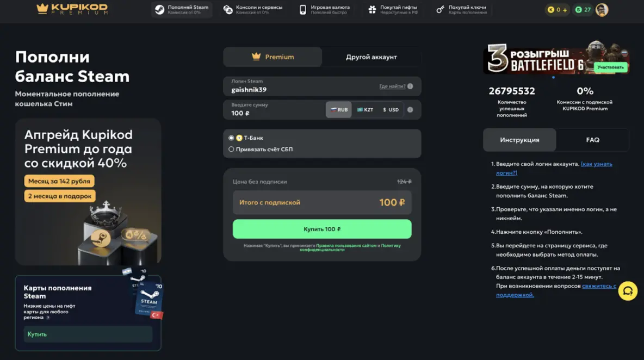This screenshot has height=360, width=644.
Task: Switch currency to KZT
Action: (x=365, y=110)
